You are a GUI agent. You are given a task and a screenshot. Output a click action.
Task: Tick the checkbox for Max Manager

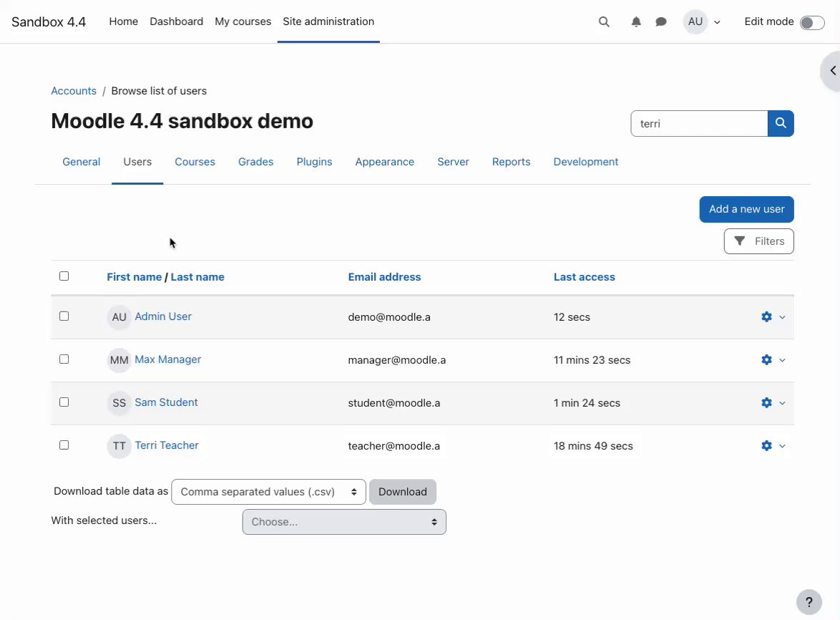(x=64, y=359)
